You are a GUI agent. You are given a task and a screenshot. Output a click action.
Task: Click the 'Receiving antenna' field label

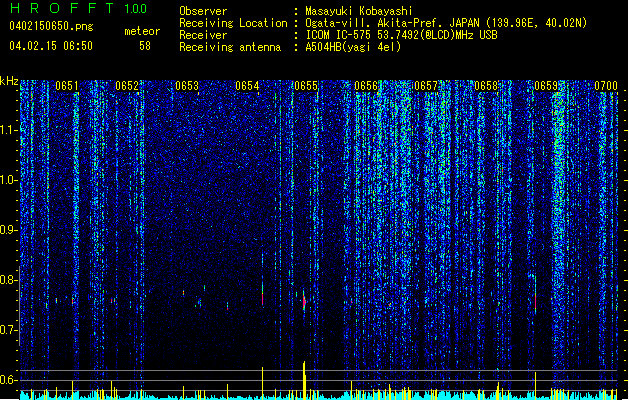(x=230, y=47)
